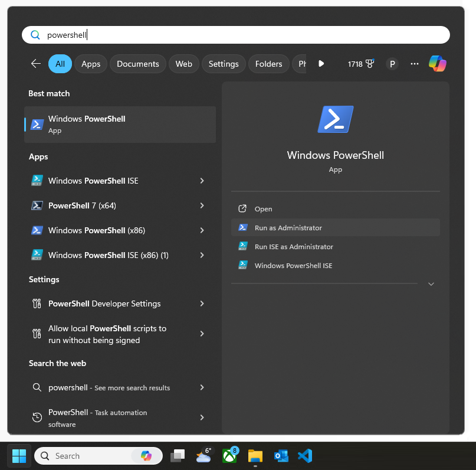Image resolution: width=476 pixels, height=470 pixels.
Task: Click the powershell search input field
Action: click(236, 34)
